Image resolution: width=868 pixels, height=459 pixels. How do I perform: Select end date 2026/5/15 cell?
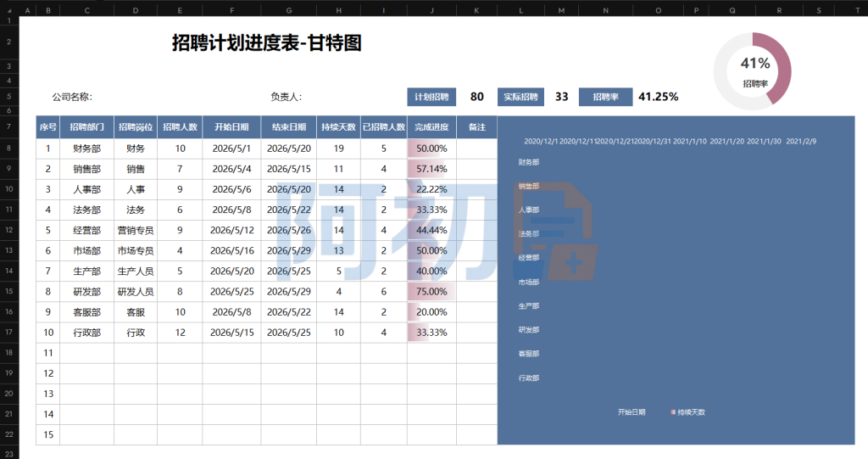click(x=289, y=169)
